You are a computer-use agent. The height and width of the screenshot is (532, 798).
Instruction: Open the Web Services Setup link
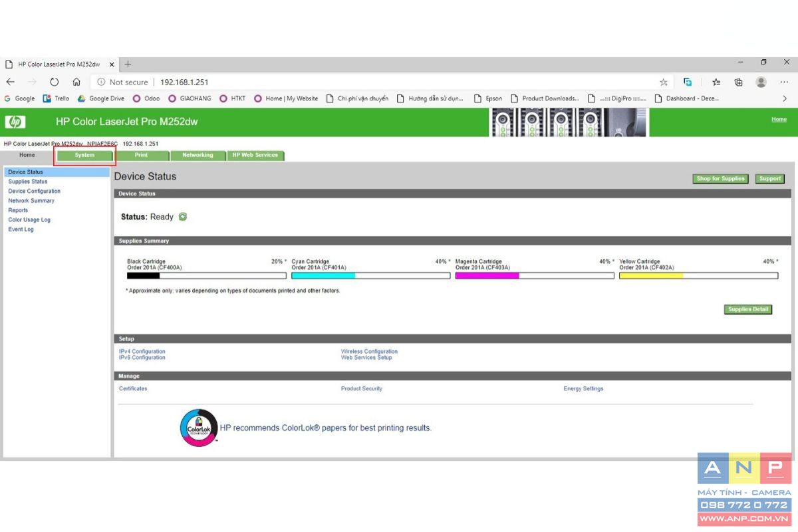pyautogui.click(x=366, y=358)
